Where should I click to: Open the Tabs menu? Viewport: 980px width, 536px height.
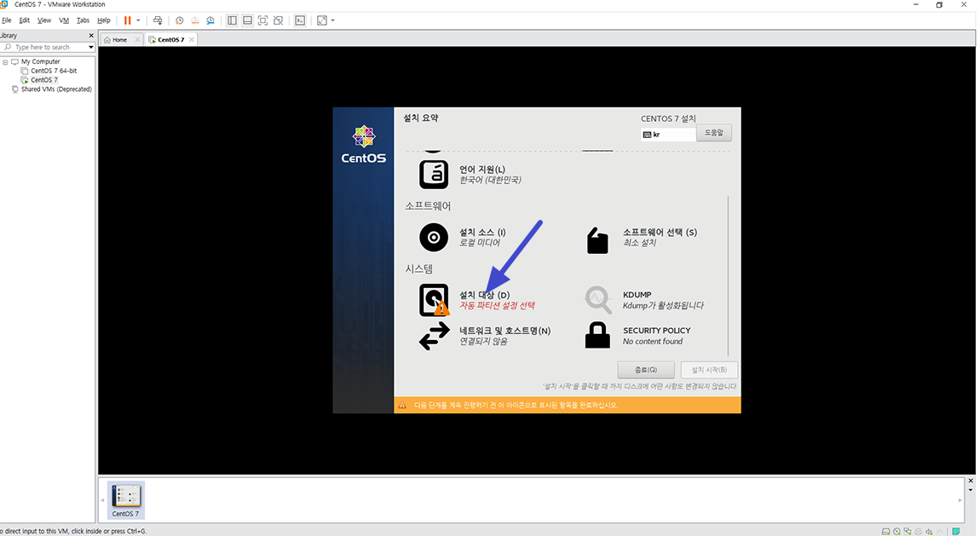83,20
